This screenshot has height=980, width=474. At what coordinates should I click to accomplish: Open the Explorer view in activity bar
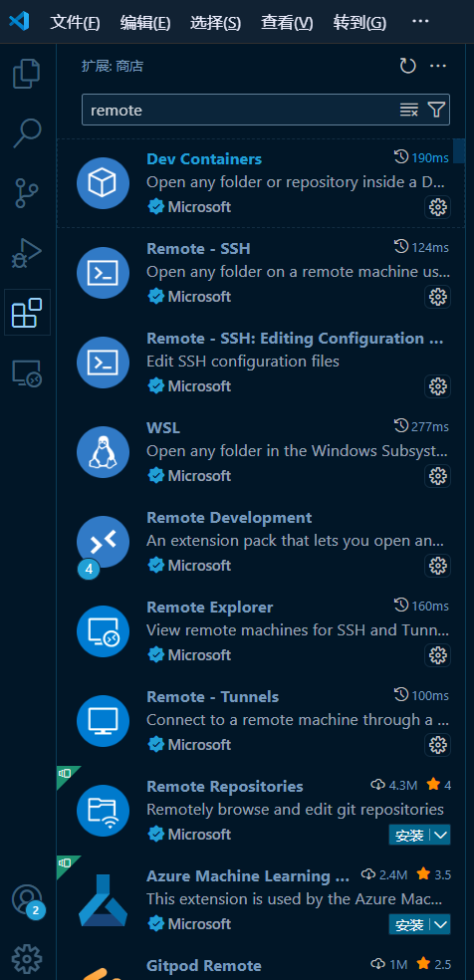(x=28, y=74)
